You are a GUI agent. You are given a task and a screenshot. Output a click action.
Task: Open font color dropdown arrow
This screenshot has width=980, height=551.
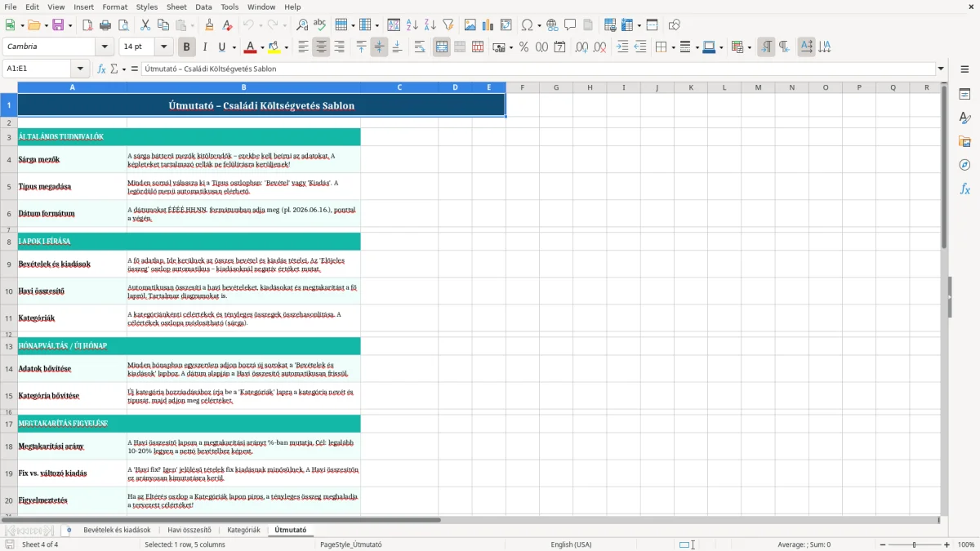[263, 47]
